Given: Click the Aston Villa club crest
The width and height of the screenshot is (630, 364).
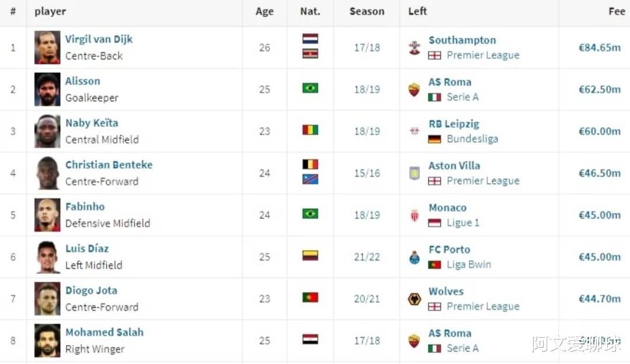Looking at the screenshot, I should (x=414, y=173).
